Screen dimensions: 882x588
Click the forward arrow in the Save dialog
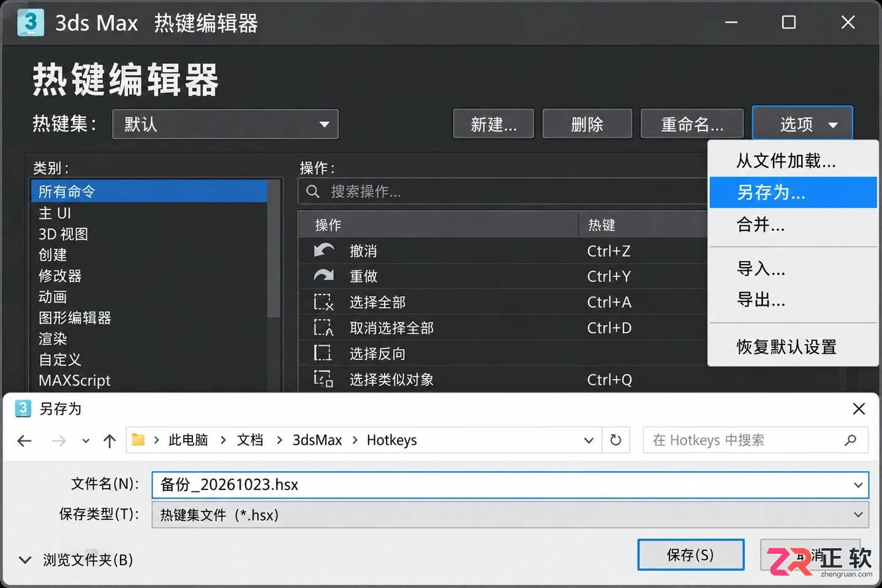59,440
